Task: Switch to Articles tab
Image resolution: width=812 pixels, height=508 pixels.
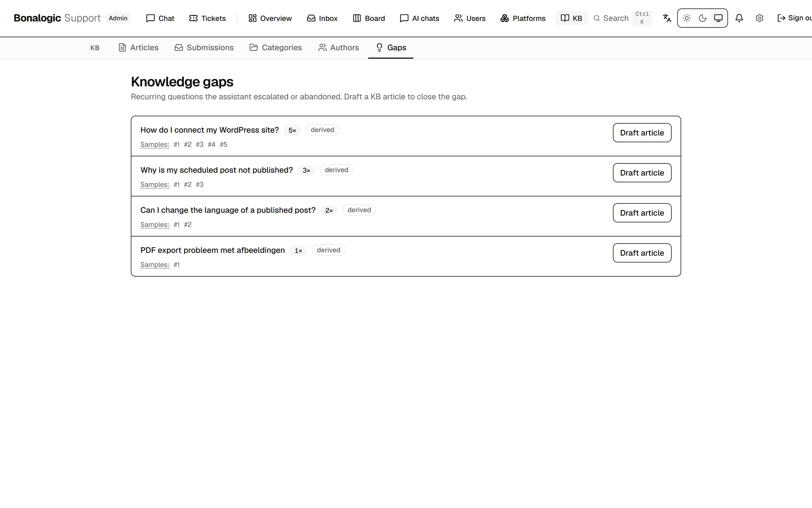Action: tap(138, 48)
